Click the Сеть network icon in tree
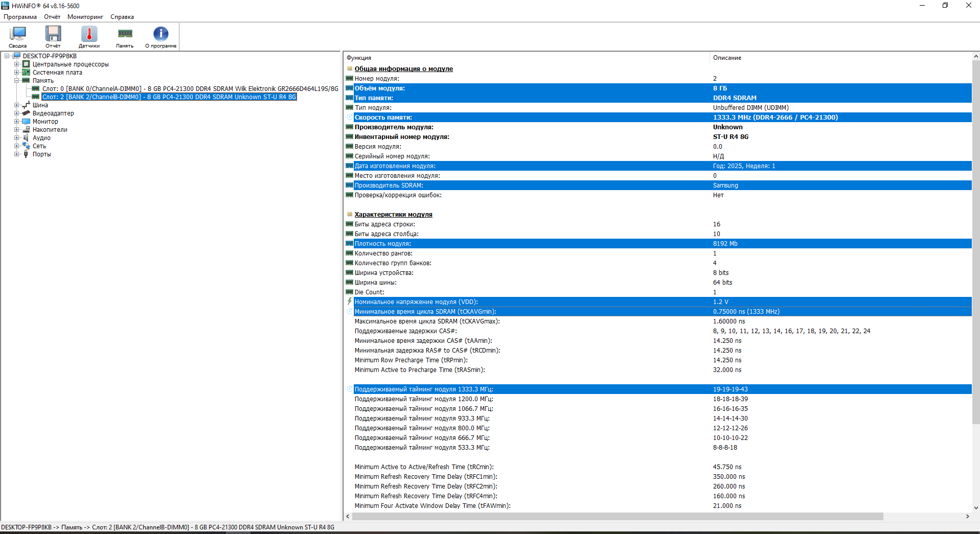 [x=26, y=146]
